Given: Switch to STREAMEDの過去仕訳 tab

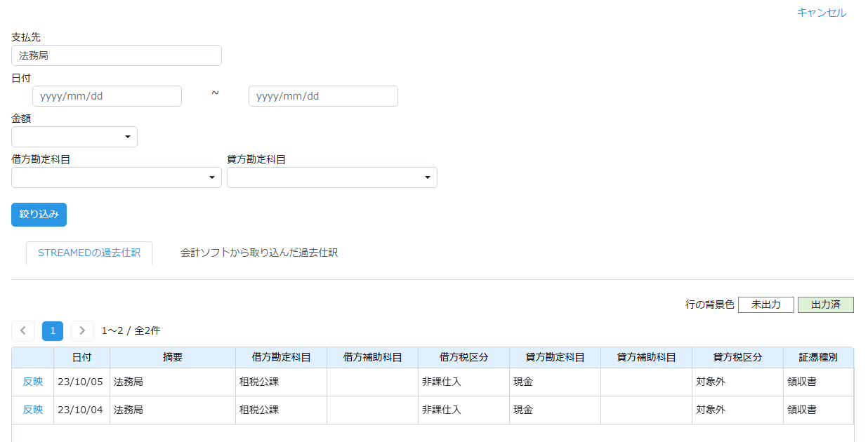Looking at the screenshot, I should click(89, 253).
